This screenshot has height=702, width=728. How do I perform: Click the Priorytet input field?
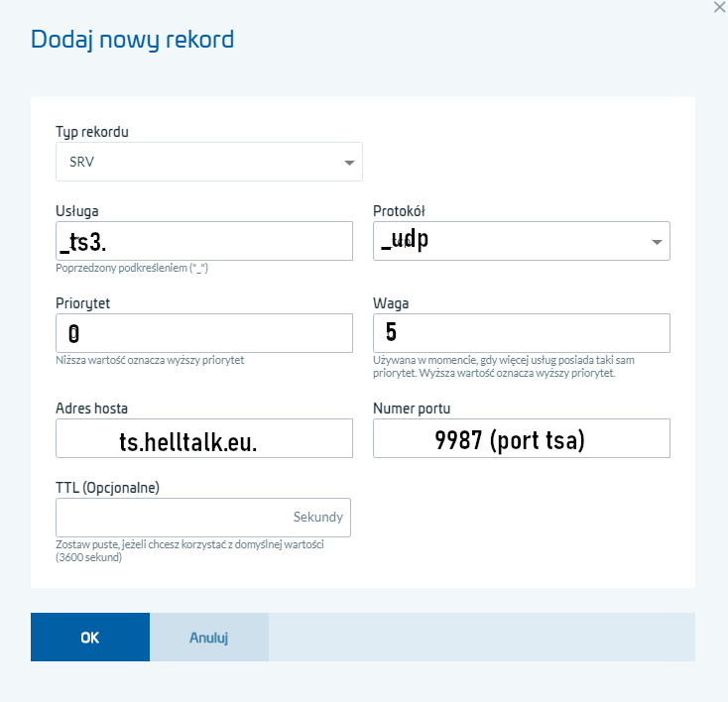pyautogui.click(x=203, y=333)
